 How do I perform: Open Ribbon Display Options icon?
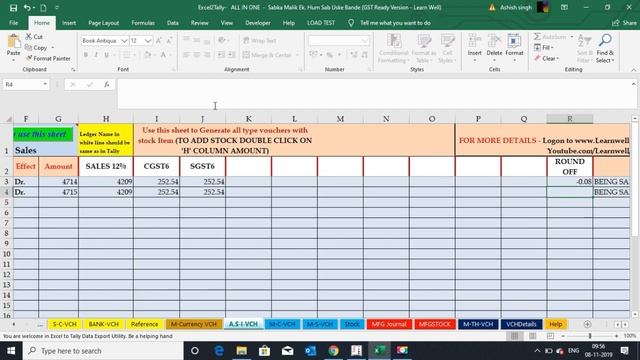coord(564,7)
